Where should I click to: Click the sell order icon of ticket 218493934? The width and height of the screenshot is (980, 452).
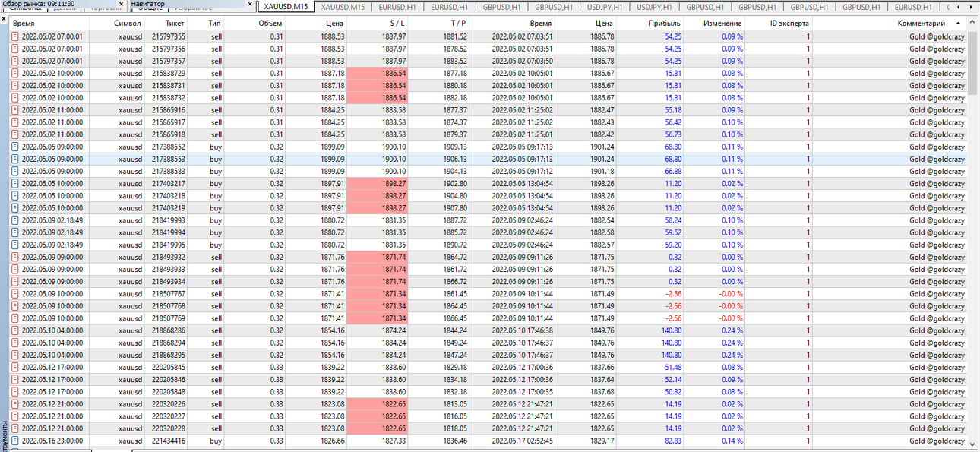15,282
